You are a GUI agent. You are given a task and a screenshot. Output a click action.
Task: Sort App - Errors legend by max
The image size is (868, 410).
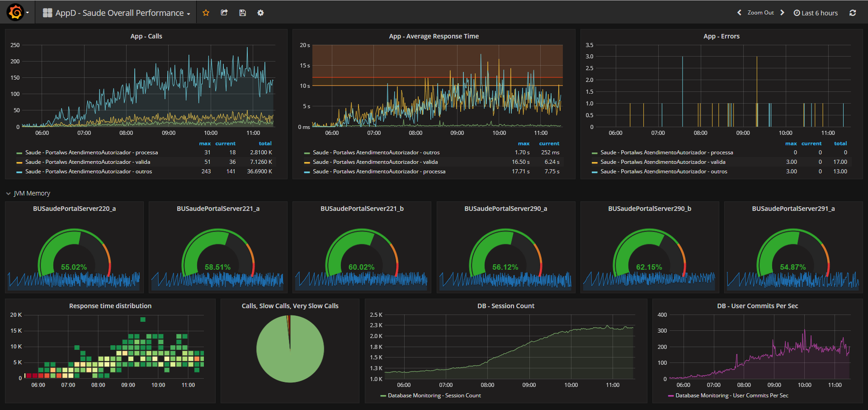[x=791, y=143]
